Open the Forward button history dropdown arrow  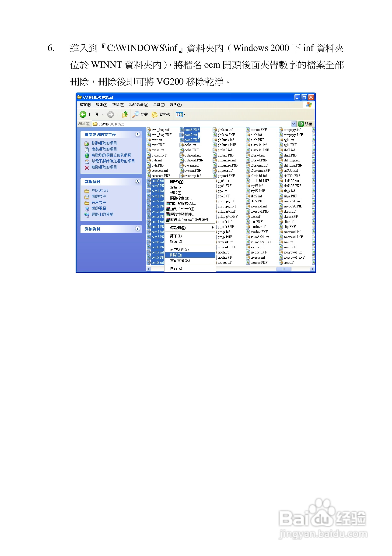point(118,114)
